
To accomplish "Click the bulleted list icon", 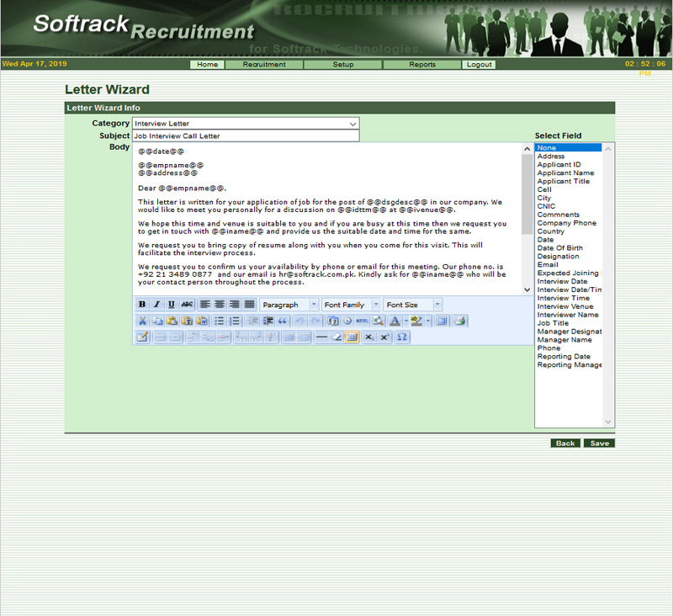I will coord(219,321).
